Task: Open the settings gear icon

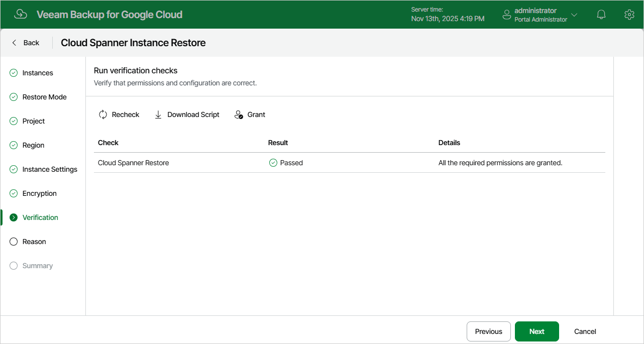Action: 629,15
